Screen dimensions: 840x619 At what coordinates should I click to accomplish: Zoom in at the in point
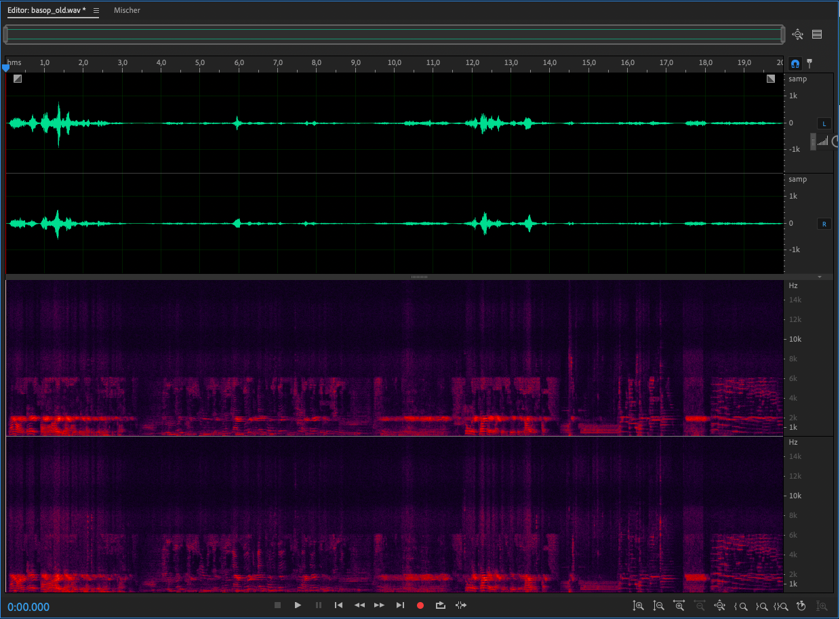click(x=742, y=606)
